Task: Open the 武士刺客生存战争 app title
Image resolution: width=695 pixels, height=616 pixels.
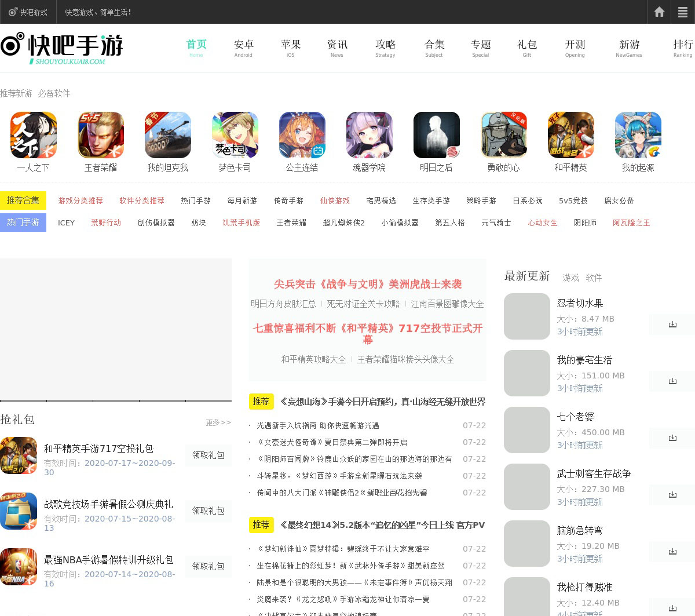Action: (594, 473)
